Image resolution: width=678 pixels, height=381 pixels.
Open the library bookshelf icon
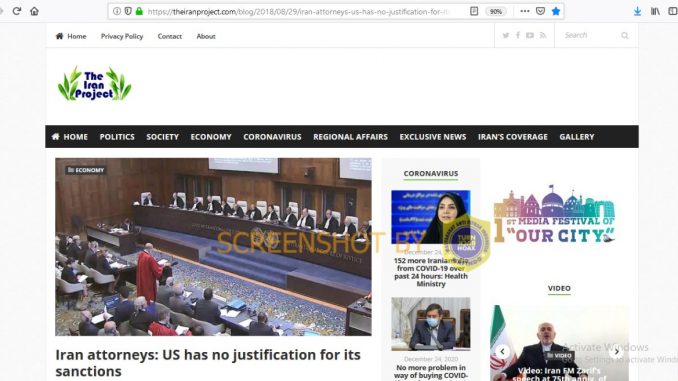655,12
